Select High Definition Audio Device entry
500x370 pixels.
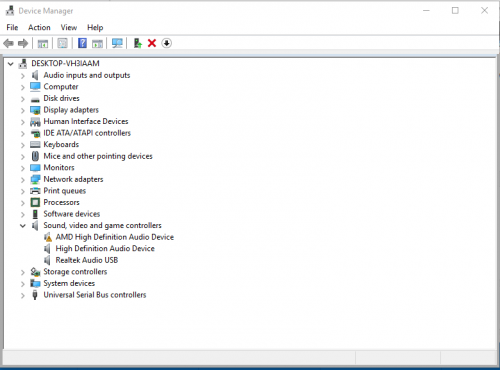(x=105, y=249)
